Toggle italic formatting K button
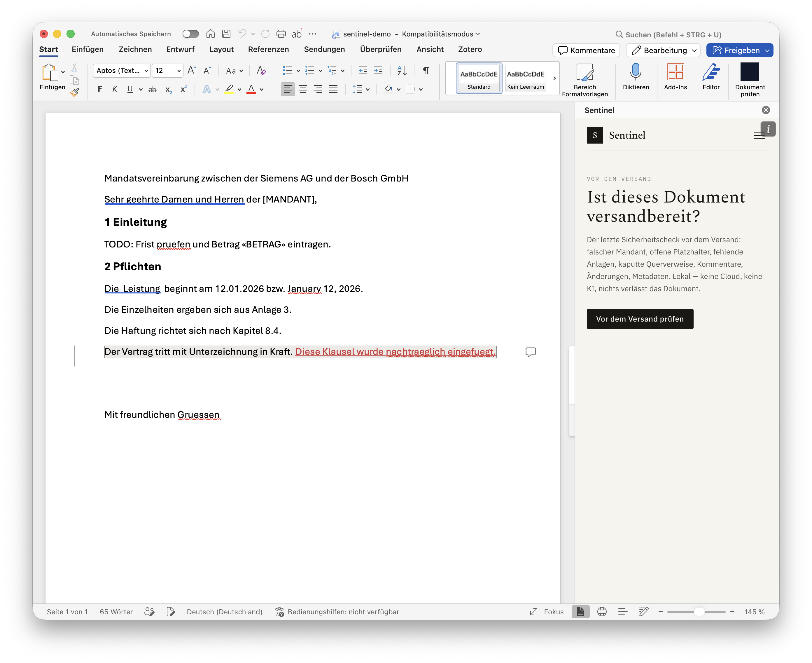 (115, 89)
